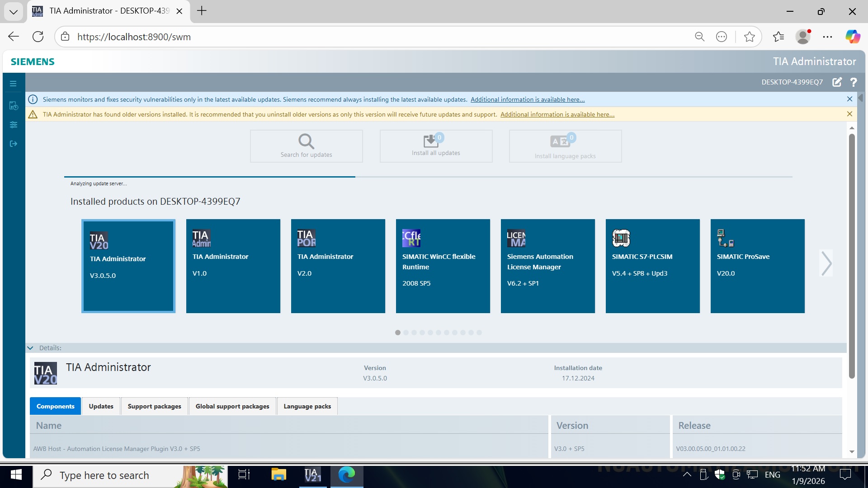Click the taskbar search box
Viewport: 868px width, 488px height.
tap(130, 475)
